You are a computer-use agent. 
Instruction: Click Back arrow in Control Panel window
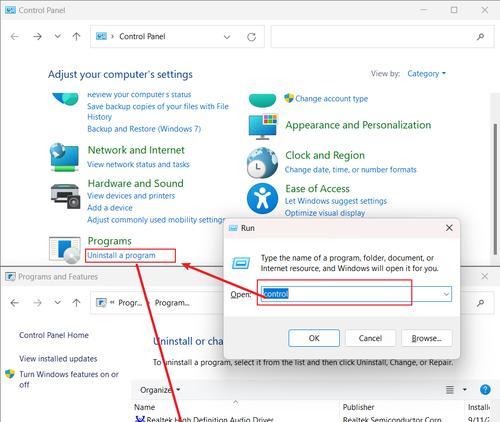click(15, 36)
